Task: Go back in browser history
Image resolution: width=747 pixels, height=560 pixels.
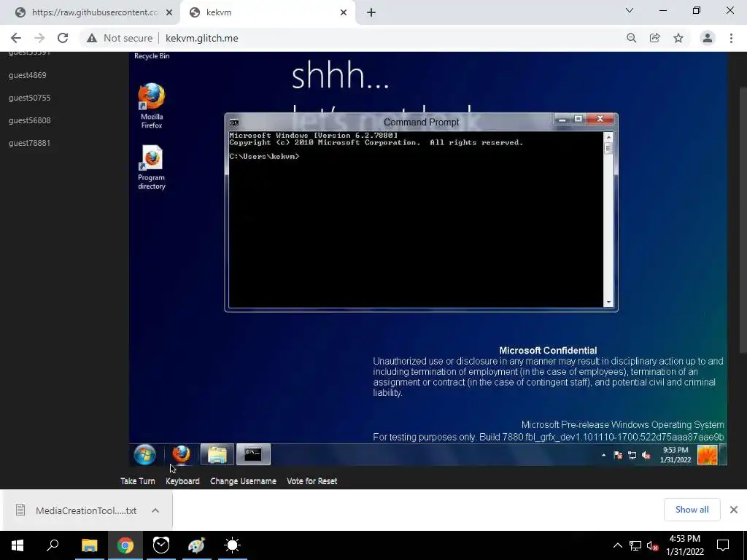Action: coord(16,38)
